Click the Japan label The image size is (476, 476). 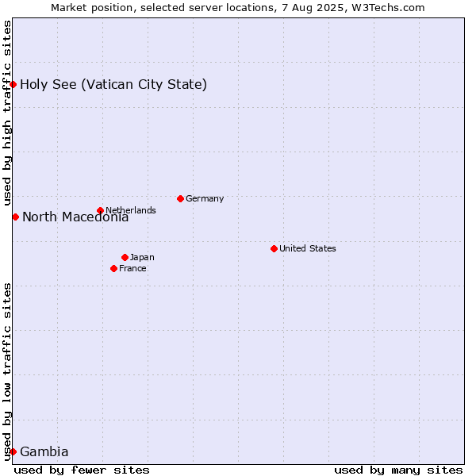[142, 257]
